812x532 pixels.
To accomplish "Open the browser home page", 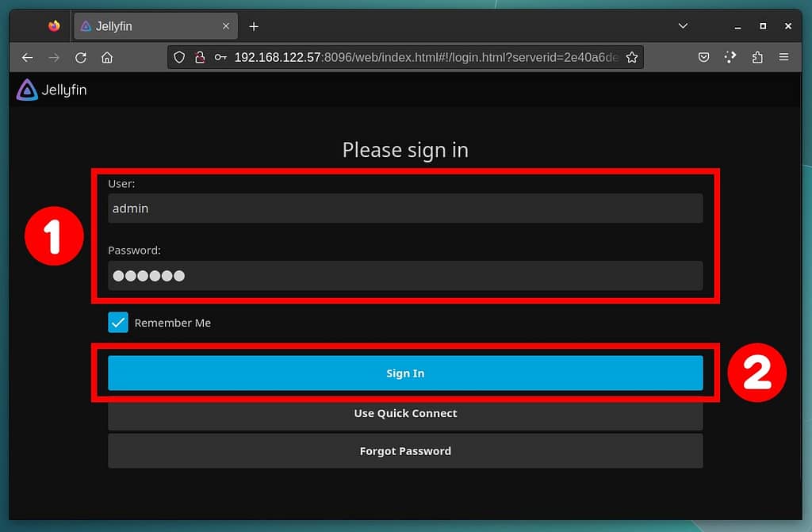I will click(107, 58).
